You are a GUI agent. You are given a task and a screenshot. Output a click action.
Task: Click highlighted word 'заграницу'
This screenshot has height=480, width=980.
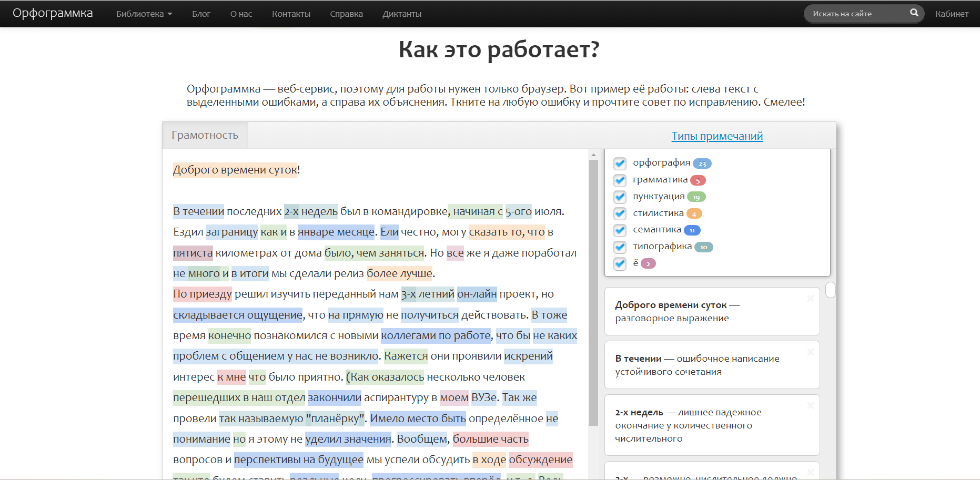click(x=231, y=232)
